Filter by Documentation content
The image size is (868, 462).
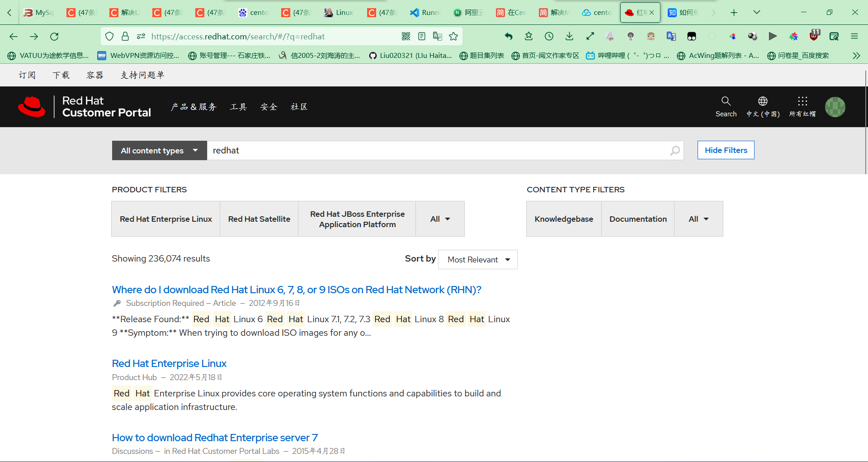638,219
